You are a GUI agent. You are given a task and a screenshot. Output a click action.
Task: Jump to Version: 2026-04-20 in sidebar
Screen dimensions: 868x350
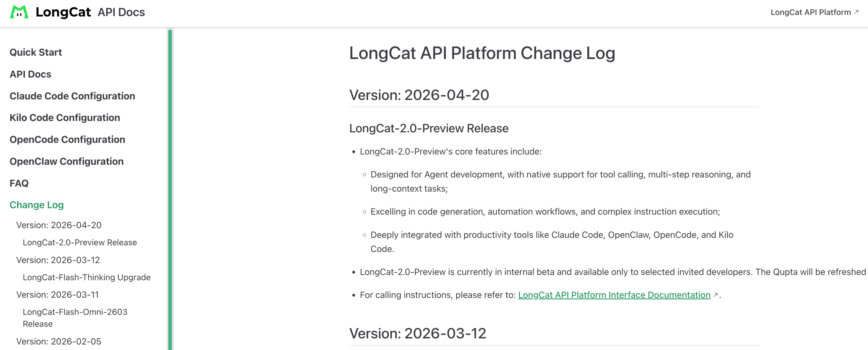(59, 225)
